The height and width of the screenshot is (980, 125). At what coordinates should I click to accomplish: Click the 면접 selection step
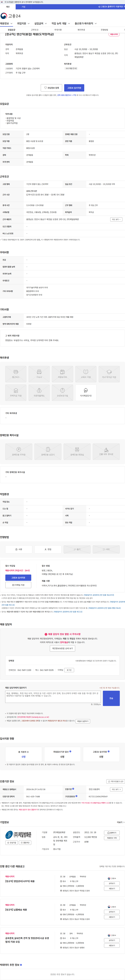[48, 549]
